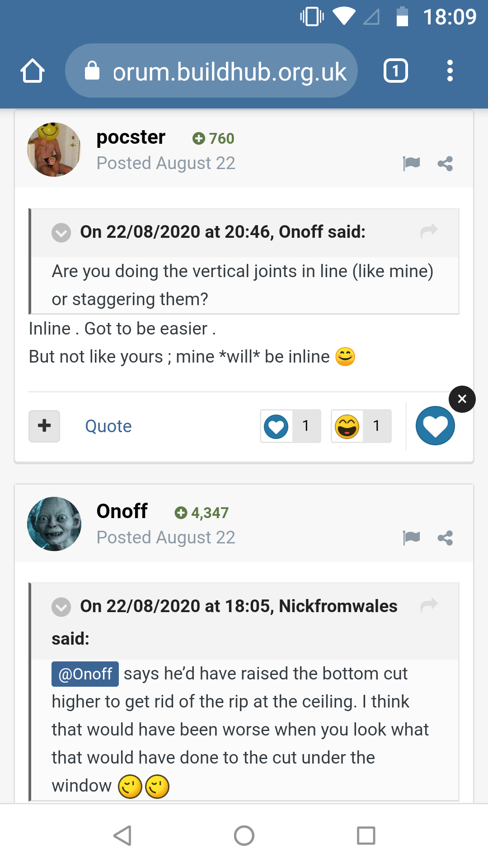The width and height of the screenshot is (488, 868).
Task: Tap the browser home icon
Action: [33, 71]
